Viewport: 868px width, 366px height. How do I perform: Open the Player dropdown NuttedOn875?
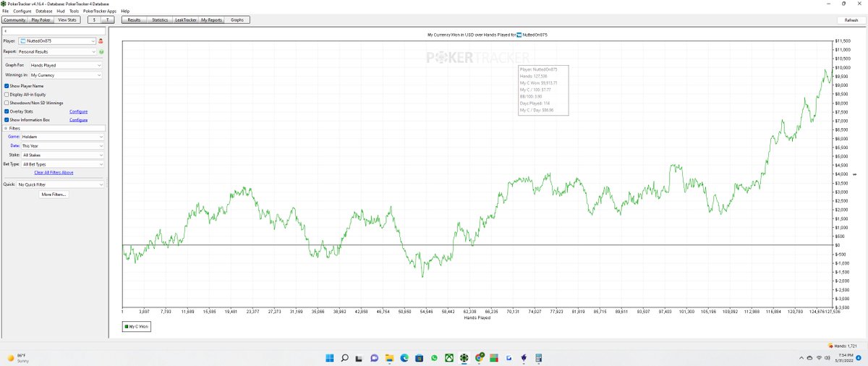click(x=57, y=41)
